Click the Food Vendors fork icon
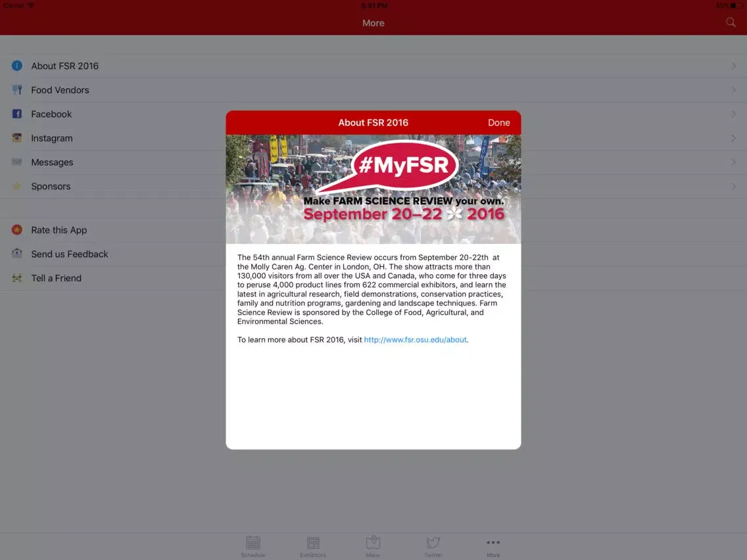The image size is (747, 560). [16, 89]
